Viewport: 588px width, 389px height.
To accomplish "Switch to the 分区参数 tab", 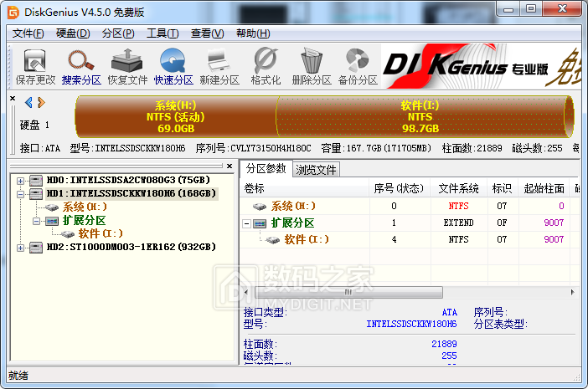I will (x=266, y=169).
